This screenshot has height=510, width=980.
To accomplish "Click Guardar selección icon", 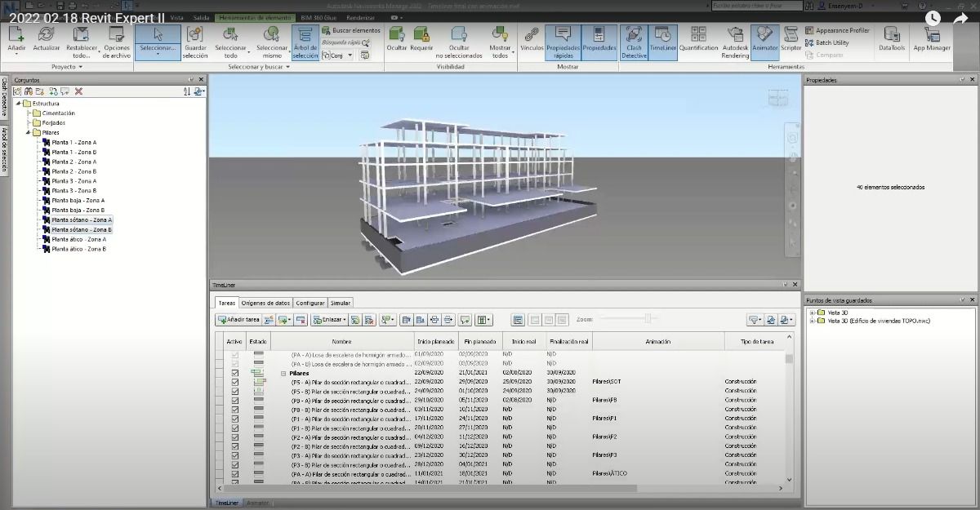I will [195, 41].
